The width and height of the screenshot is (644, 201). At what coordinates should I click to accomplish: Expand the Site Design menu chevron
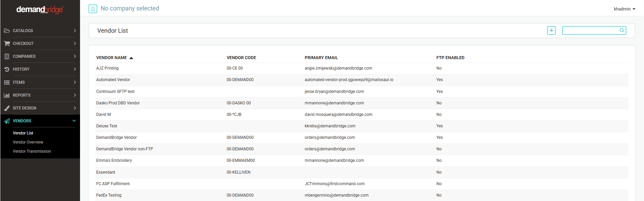[x=75, y=108]
